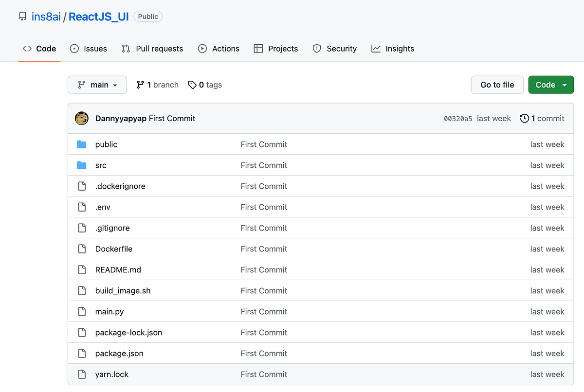Click the Go to file button
Screen dimensions: 584x392
tap(497, 84)
